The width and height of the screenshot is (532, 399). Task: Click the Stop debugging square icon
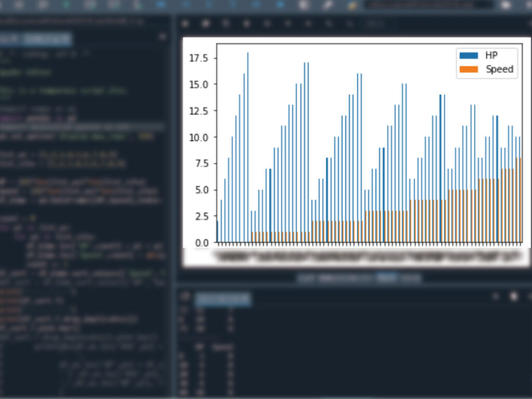pyautogui.click(x=281, y=5)
